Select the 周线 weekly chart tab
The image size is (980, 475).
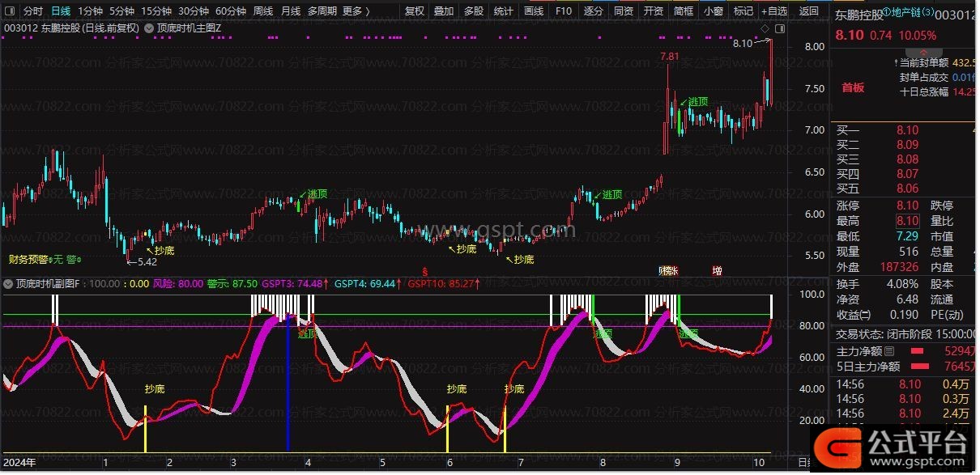tap(262, 11)
